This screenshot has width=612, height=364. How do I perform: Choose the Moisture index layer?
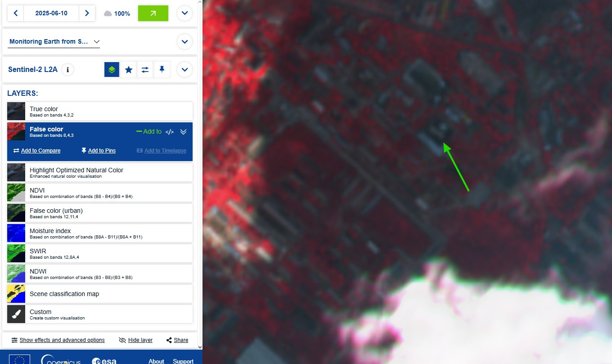(x=99, y=233)
